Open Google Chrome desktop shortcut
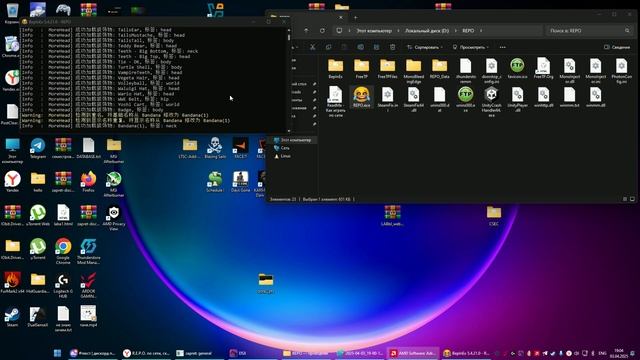Image resolution: width=640 pixels, height=360 pixels. [63, 251]
